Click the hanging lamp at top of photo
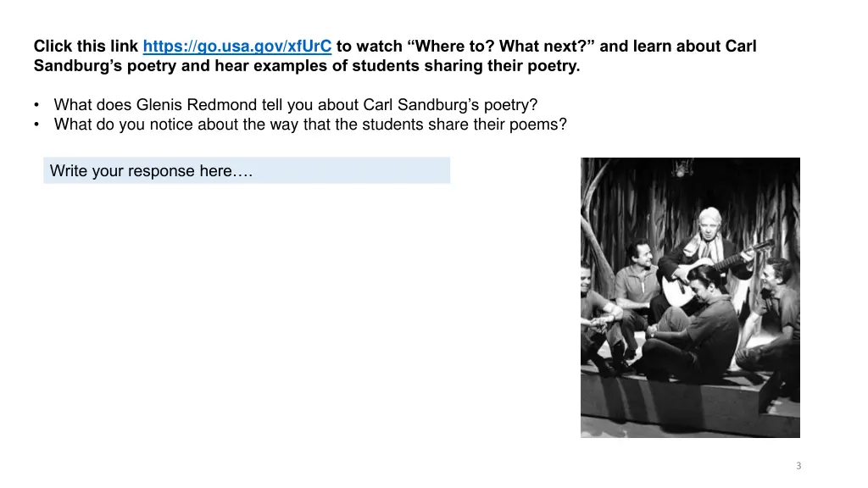The image size is (868, 488). (681, 168)
